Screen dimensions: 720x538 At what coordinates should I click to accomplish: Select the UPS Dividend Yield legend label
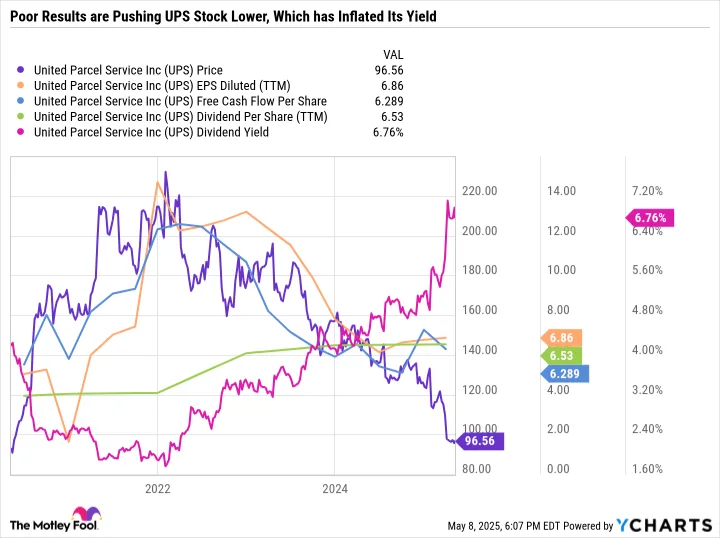pyautogui.click(x=151, y=132)
